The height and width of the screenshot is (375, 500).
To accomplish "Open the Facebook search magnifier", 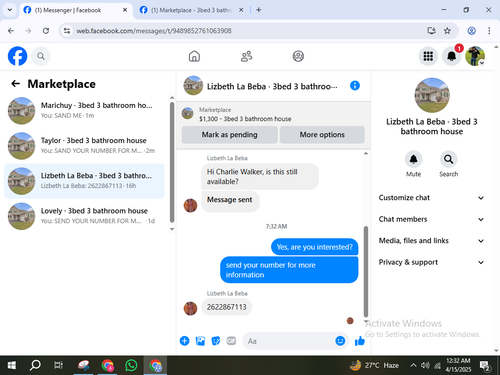I will click(x=41, y=56).
